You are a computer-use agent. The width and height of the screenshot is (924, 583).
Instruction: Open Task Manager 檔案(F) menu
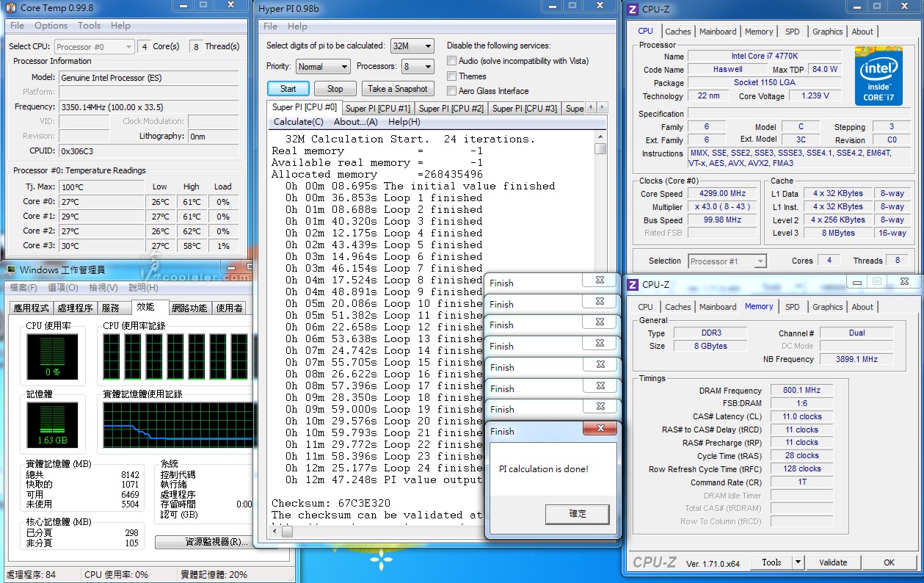23,288
